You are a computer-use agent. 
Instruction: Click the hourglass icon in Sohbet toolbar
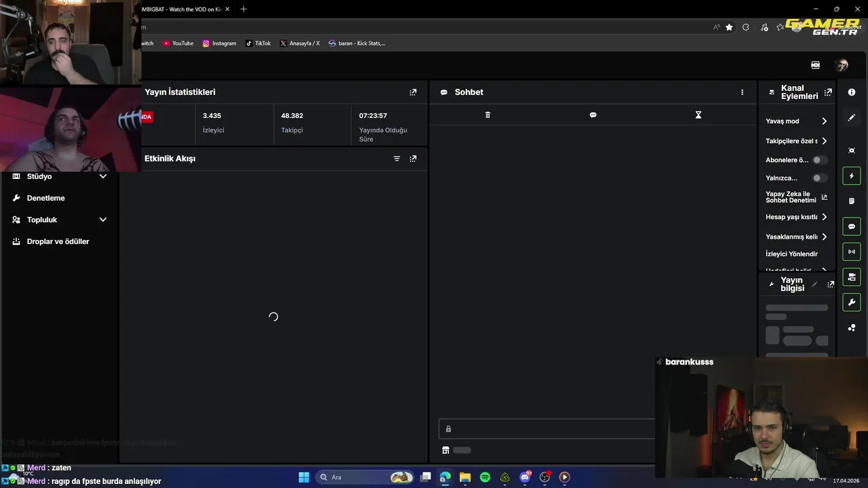click(698, 115)
